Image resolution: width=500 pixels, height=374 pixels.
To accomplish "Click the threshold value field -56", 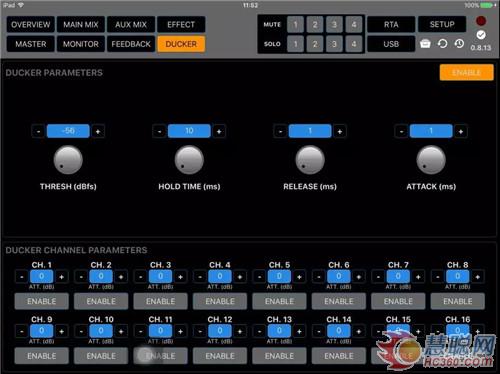I will point(68,131).
